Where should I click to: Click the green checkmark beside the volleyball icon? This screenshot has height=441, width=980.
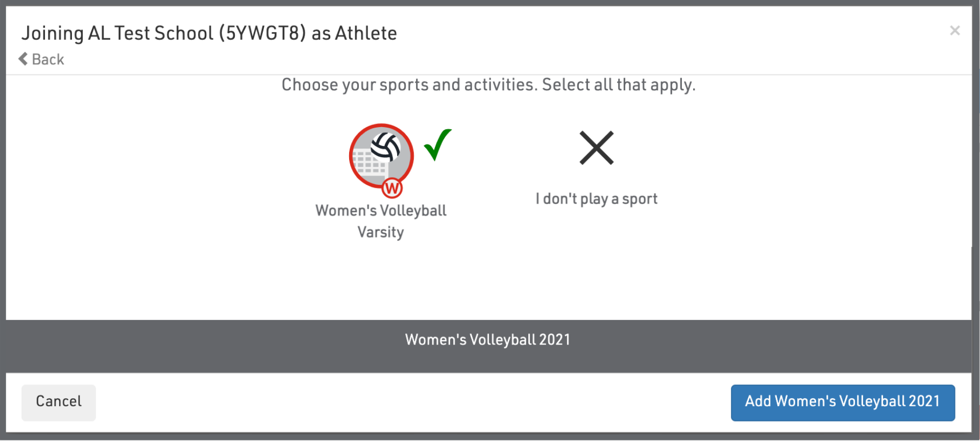(437, 144)
